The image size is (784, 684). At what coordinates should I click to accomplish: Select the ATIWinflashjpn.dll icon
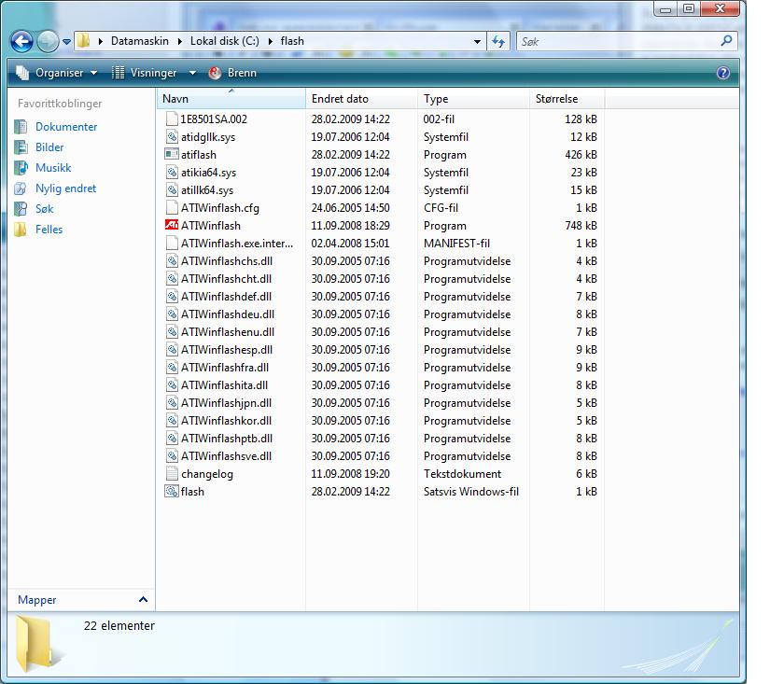tap(172, 403)
